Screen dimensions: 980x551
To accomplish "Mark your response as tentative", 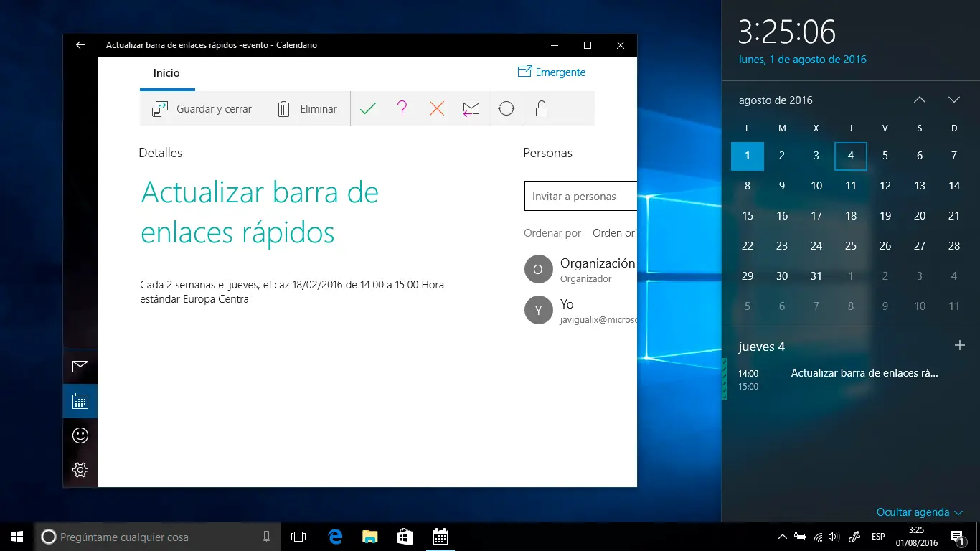I will click(x=402, y=108).
